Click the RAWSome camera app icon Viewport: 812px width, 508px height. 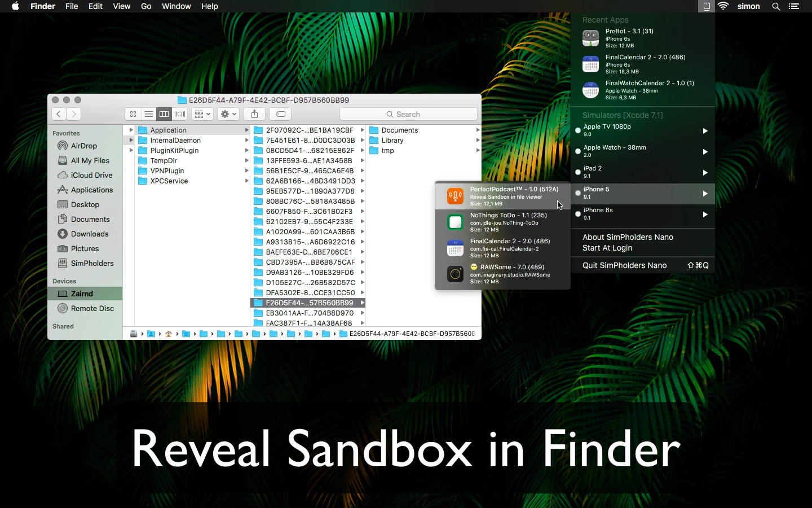pos(455,274)
